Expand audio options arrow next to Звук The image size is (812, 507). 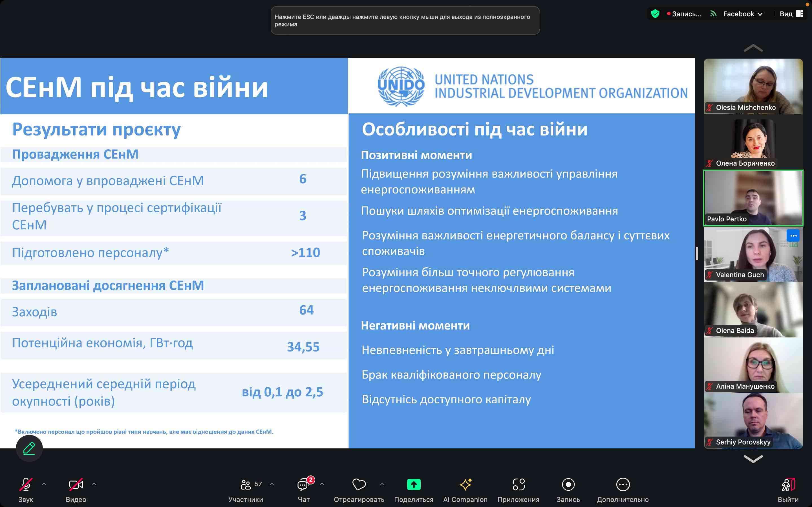coord(44,484)
